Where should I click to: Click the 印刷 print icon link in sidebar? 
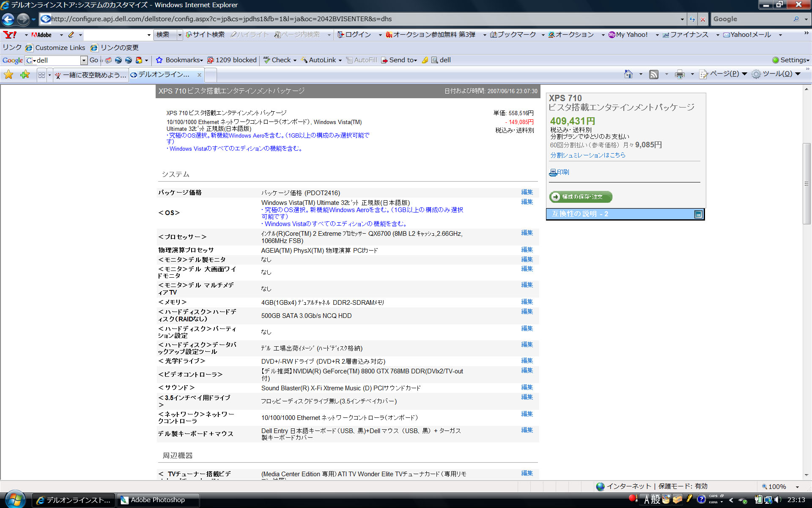559,172
